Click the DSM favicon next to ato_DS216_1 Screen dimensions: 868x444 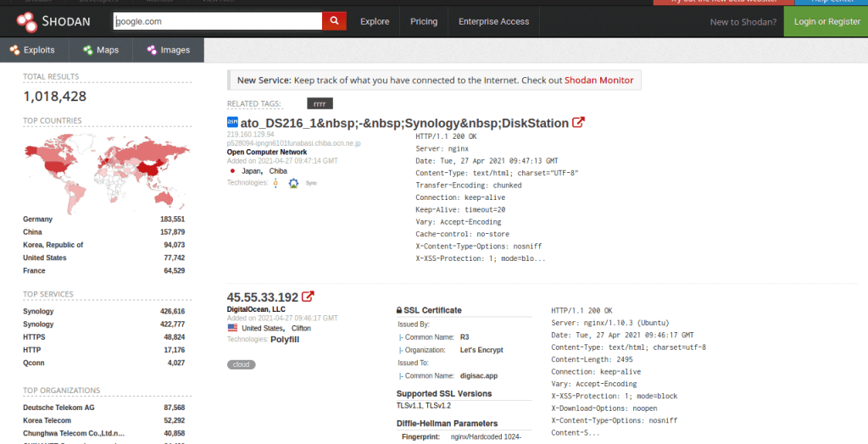click(x=232, y=122)
